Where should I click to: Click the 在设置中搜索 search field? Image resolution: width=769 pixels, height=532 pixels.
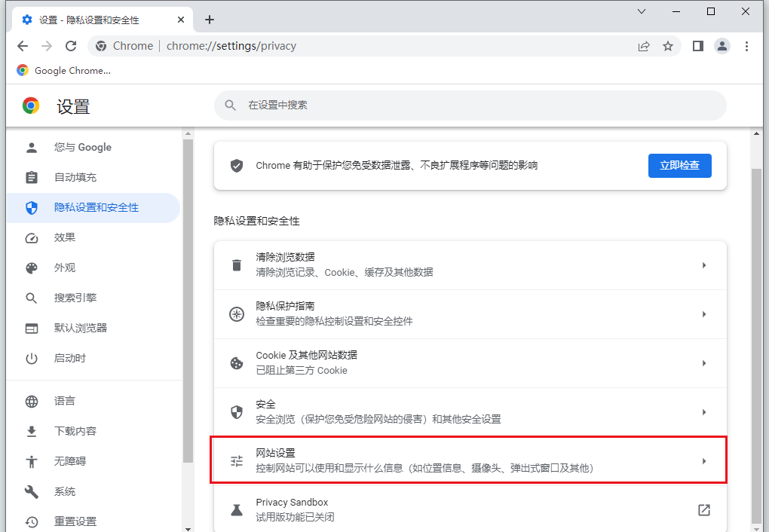470,105
